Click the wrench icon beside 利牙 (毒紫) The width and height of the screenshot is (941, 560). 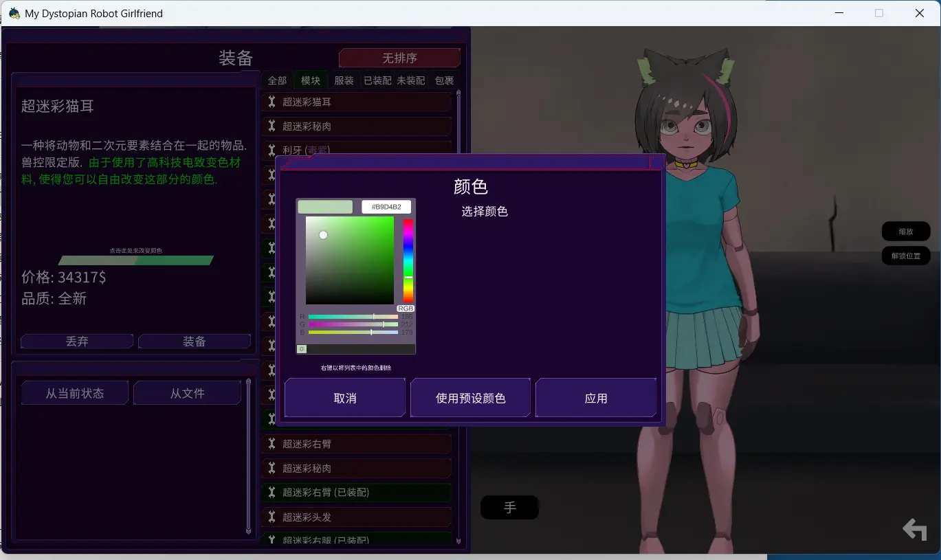click(x=272, y=150)
